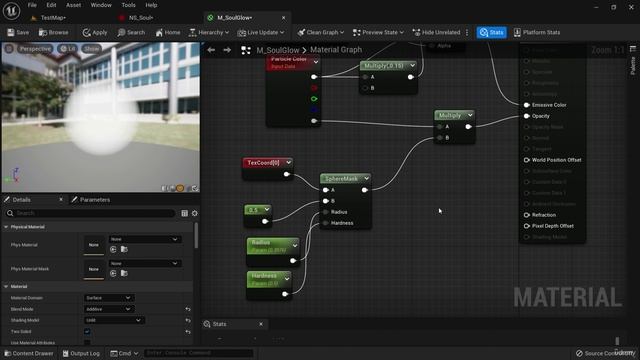This screenshot has height=360, width=640.
Task: Select sphere preview mesh icon
Action: pyautogui.click(x=180, y=188)
